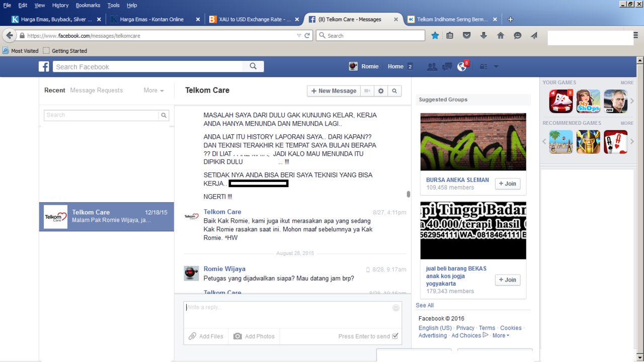The width and height of the screenshot is (644, 362).
Task: Click Getting Started bookmark
Action: (65, 51)
